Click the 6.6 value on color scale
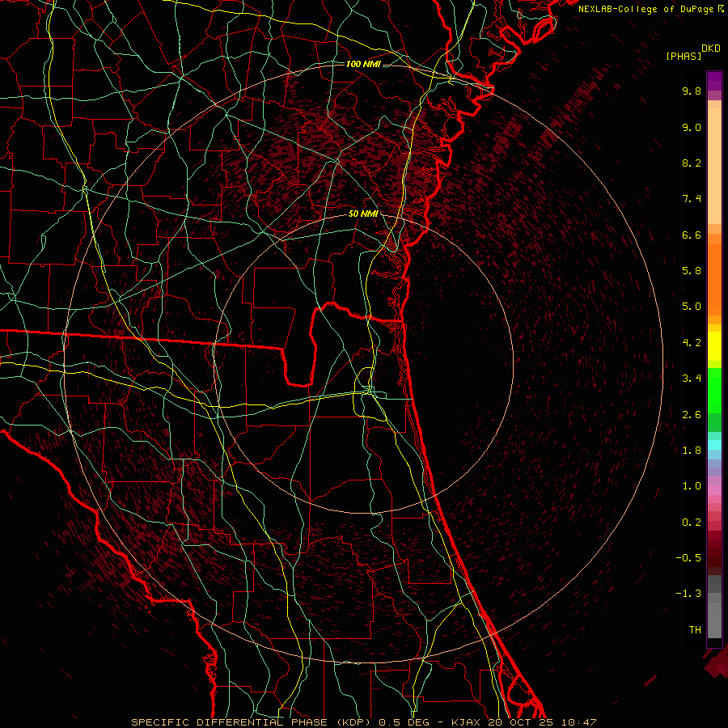Image resolution: width=728 pixels, height=728 pixels. [x=692, y=235]
